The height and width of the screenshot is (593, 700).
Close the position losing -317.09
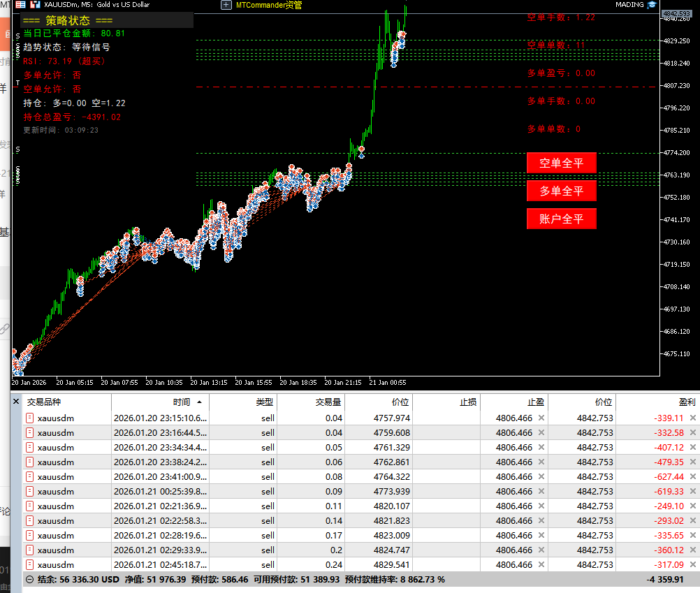693,564
